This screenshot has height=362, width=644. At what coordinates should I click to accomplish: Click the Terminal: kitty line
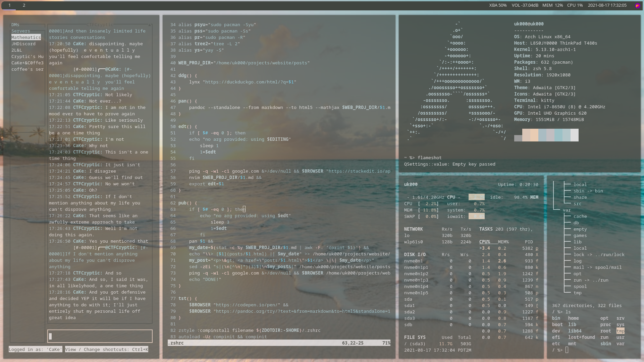tap(534, 101)
